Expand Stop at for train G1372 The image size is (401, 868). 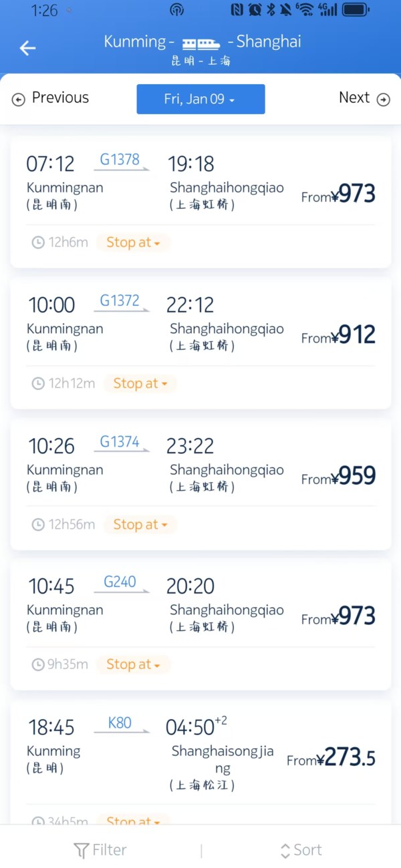click(x=140, y=383)
